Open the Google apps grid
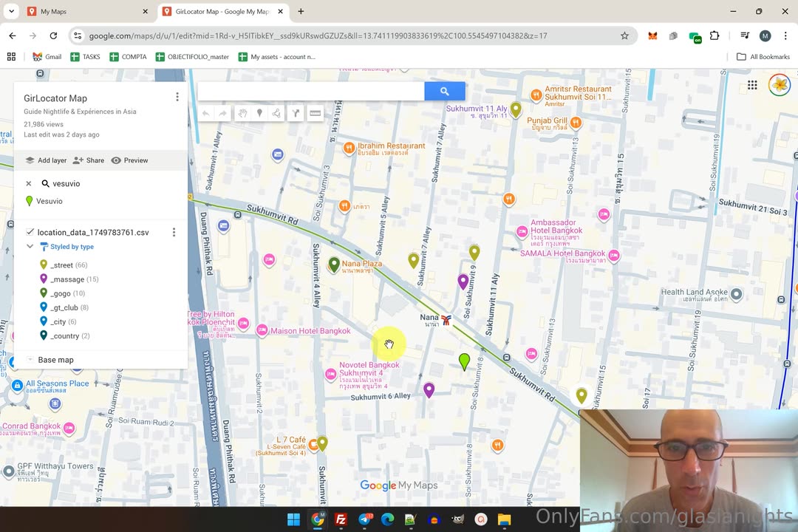Image resolution: width=798 pixels, height=532 pixels. [752, 85]
